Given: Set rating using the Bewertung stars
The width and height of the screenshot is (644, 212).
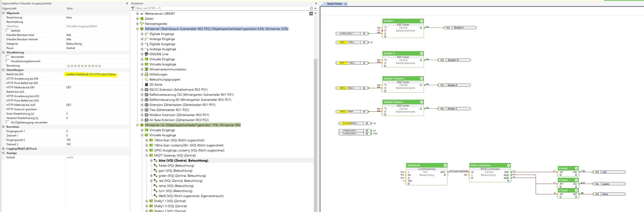Looking at the screenshot, I should (84, 66).
